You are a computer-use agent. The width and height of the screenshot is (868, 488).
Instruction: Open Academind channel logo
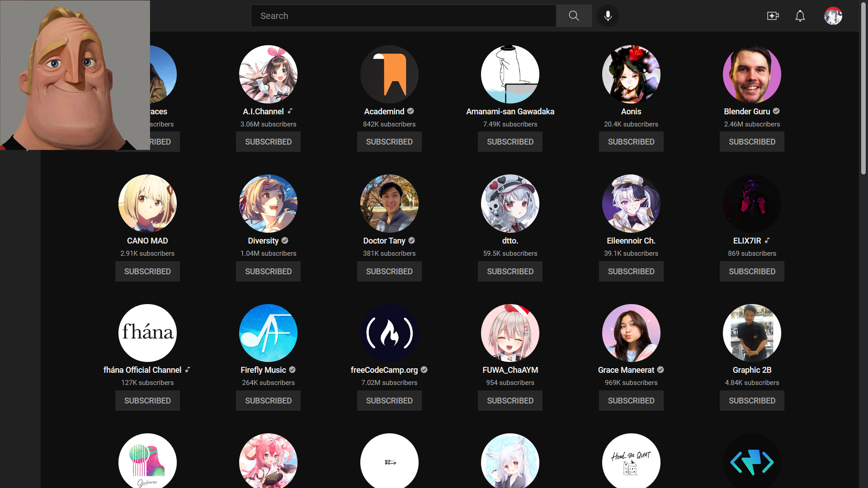coord(389,74)
